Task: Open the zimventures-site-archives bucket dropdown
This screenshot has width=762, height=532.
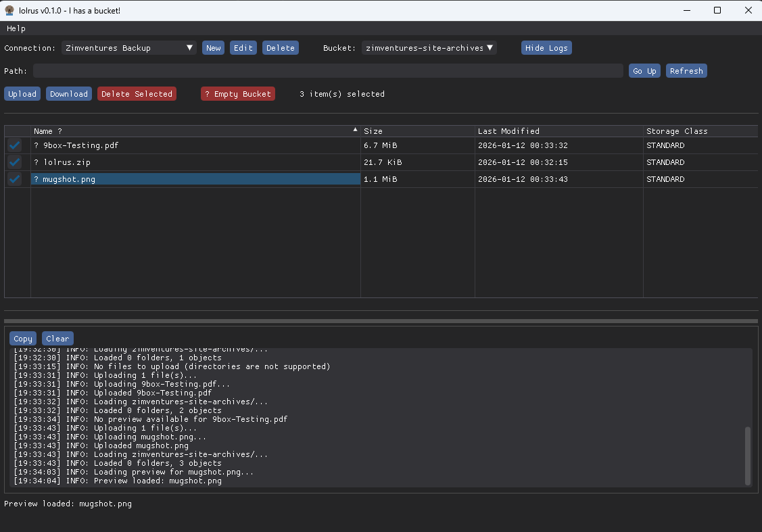Action: 429,47
